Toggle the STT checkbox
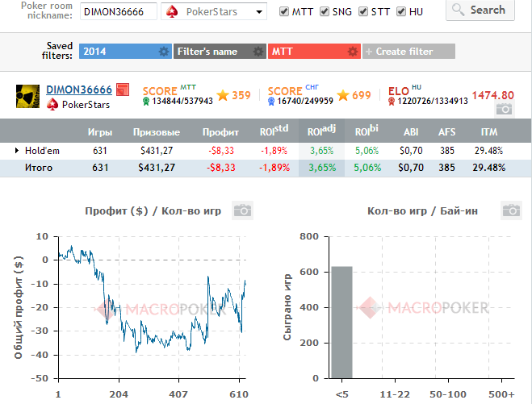This screenshot has width=532, height=404. click(363, 11)
